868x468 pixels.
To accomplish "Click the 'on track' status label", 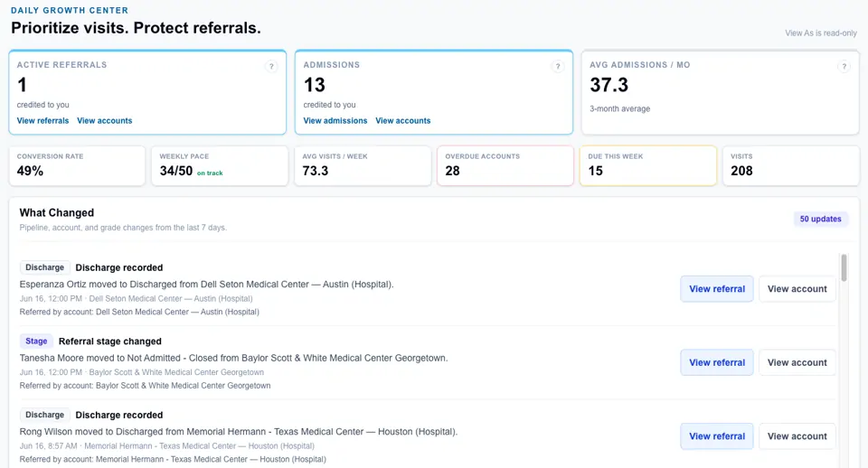I will click(x=210, y=173).
